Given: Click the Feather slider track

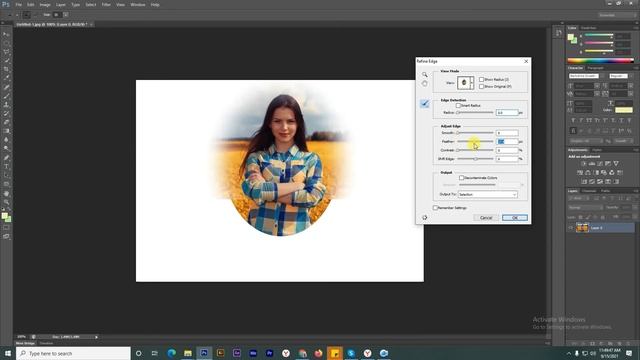Looking at the screenshot, I should click(x=475, y=142).
